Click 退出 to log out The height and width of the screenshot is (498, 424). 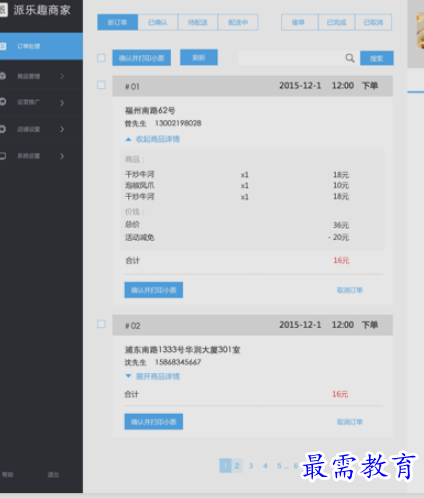[53, 474]
